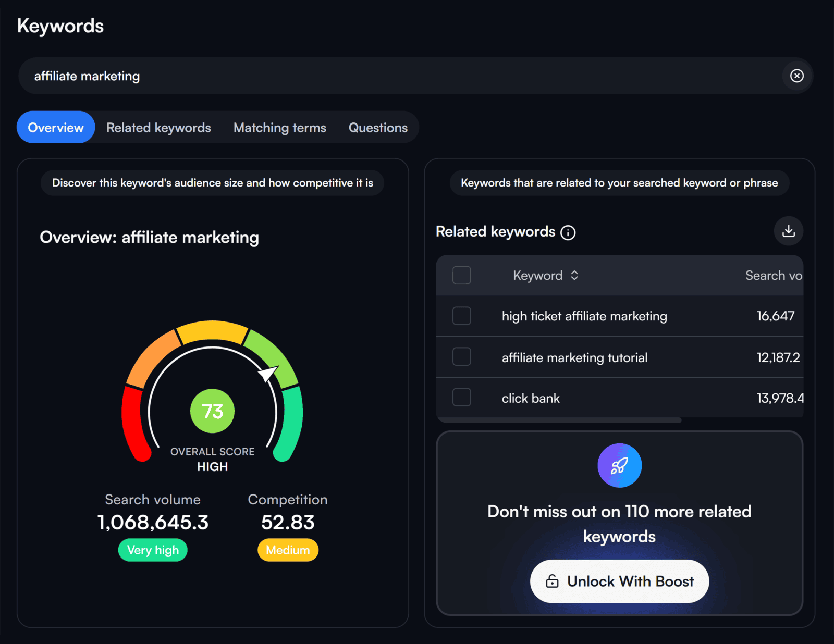Switch to the Questions tab
The width and height of the screenshot is (834, 644).
(x=377, y=127)
